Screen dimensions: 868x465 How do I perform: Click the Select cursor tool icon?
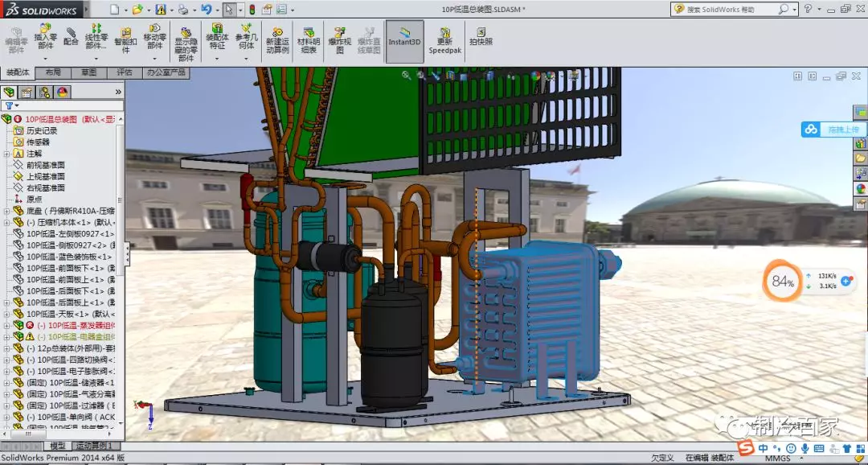[229, 10]
